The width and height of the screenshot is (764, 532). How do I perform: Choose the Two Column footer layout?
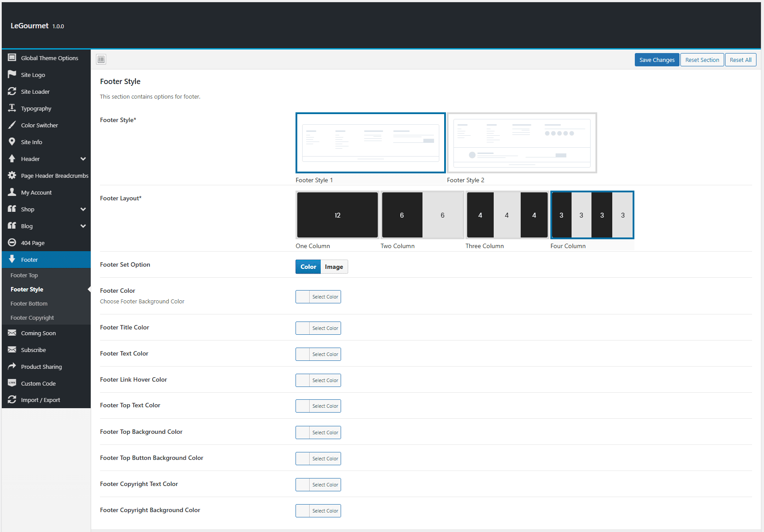tap(422, 215)
